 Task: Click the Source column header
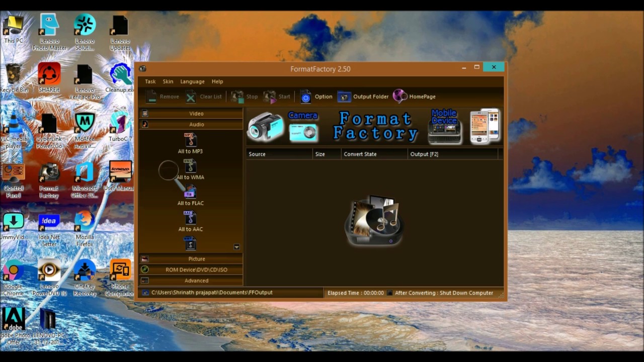pos(279,154)
